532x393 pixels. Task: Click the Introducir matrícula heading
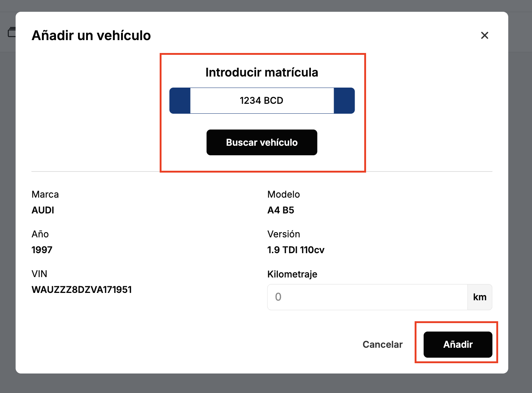click(262, 72)
